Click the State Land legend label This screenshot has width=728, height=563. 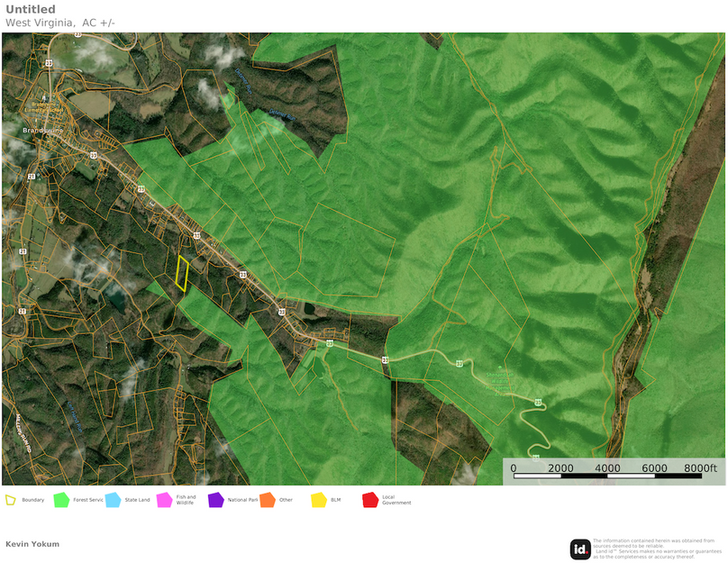pyautogui.click(x=137, y=500)
